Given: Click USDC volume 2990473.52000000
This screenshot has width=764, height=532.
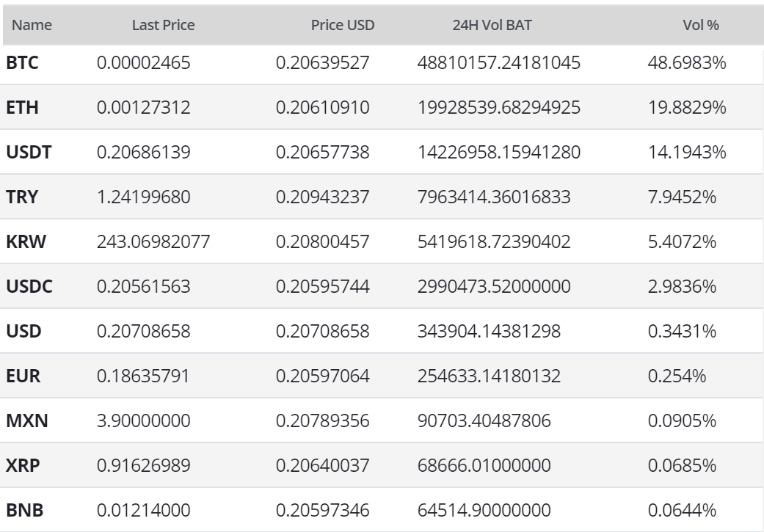Looking at the screenshot, I should 494,287.
